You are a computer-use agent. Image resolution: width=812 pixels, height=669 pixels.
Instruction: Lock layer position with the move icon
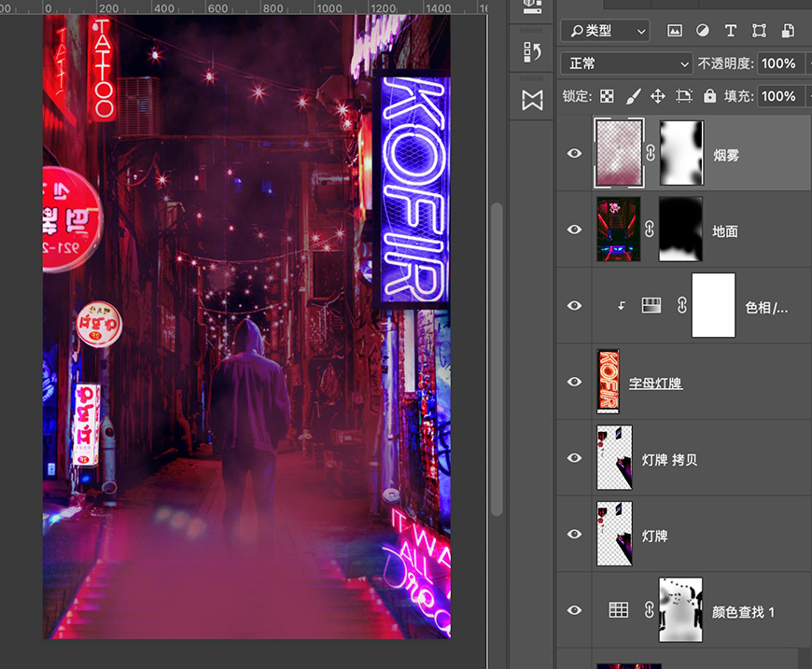click(x=659, y=96)
